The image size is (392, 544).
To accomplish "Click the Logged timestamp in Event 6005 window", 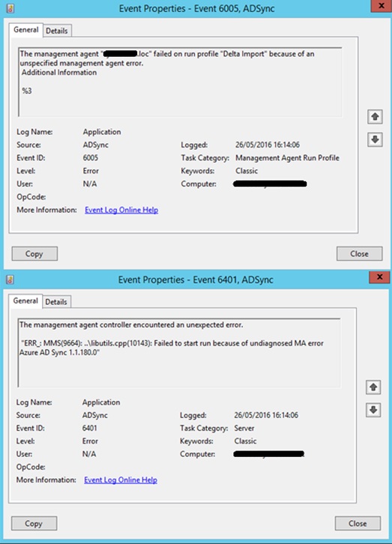I will coord(268,145).
